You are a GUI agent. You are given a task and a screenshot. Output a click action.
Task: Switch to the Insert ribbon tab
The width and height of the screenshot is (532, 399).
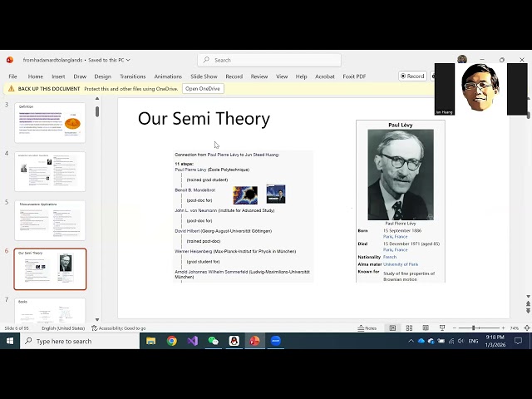point(58,76)
